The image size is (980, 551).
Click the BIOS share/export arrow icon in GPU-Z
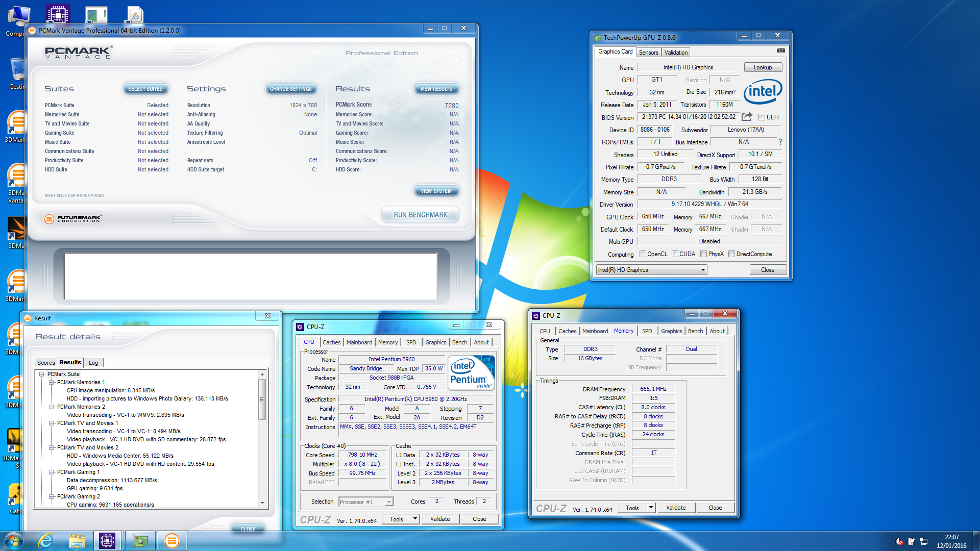pos(747,117)
